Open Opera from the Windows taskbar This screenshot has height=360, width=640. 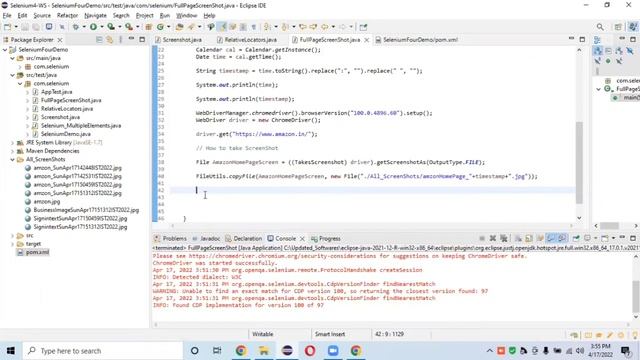(x=310, y=351)
